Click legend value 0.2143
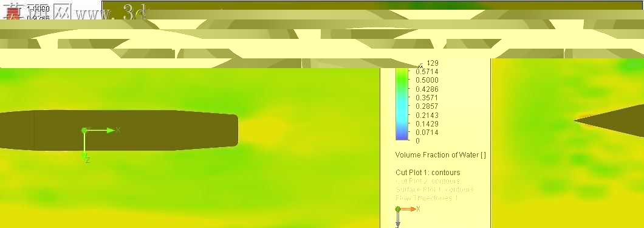The width and height of the screenshot is (644, 228). click(x=426, y=115)
